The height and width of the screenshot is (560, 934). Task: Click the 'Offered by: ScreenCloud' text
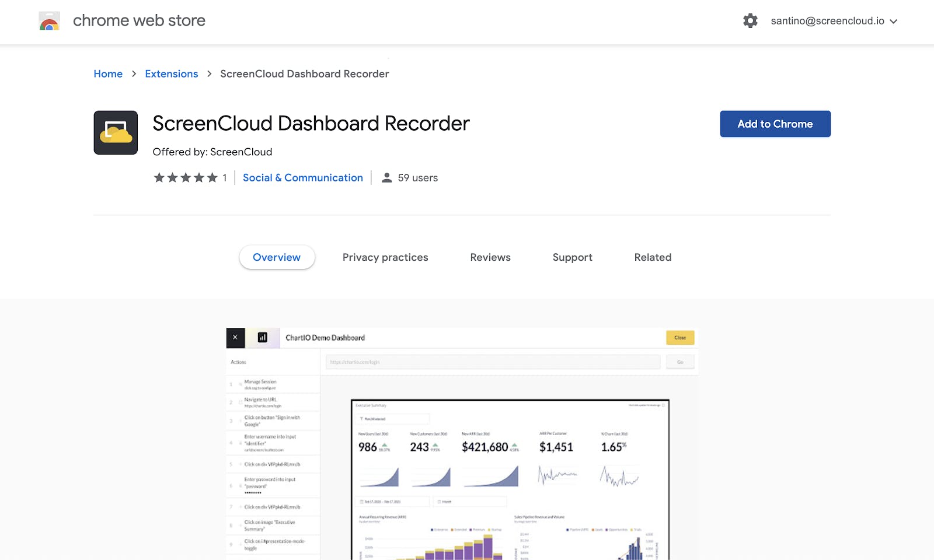point(212,152)
